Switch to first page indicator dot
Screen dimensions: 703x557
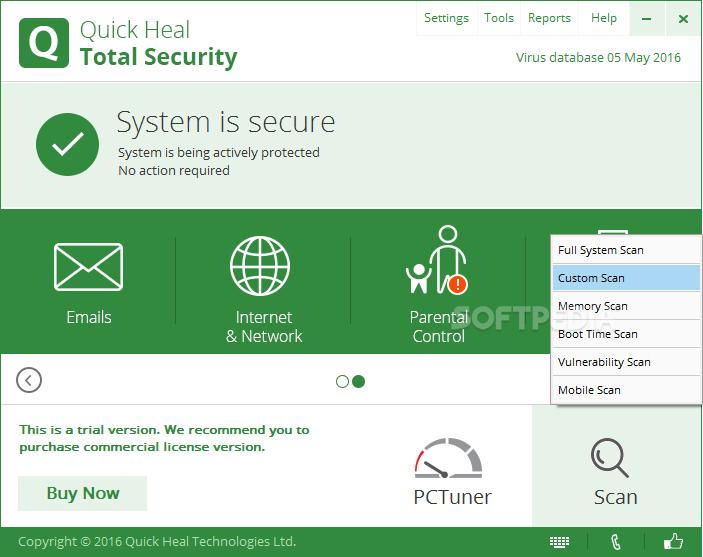[342, 382]
